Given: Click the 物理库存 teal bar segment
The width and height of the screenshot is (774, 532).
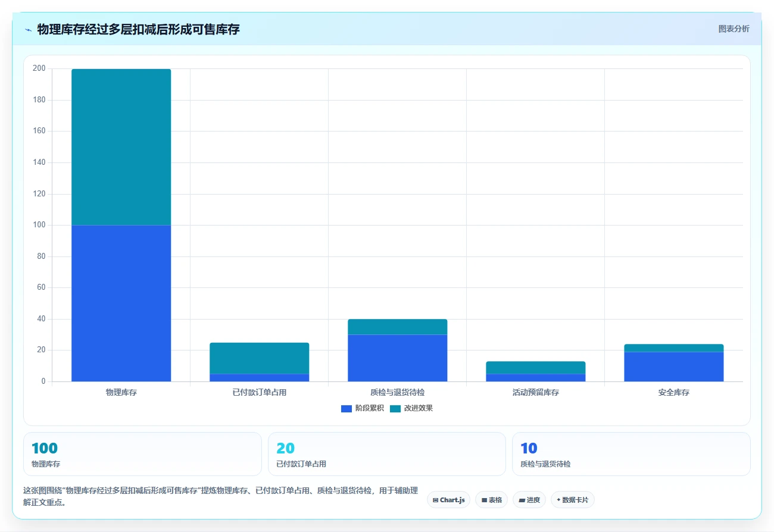Looking at the screenshot, I should (x=121, y=147).
